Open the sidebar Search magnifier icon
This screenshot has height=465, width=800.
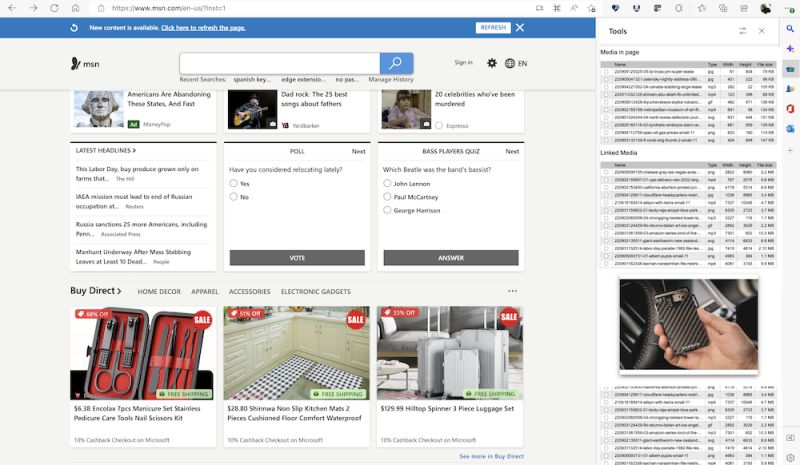790,29
